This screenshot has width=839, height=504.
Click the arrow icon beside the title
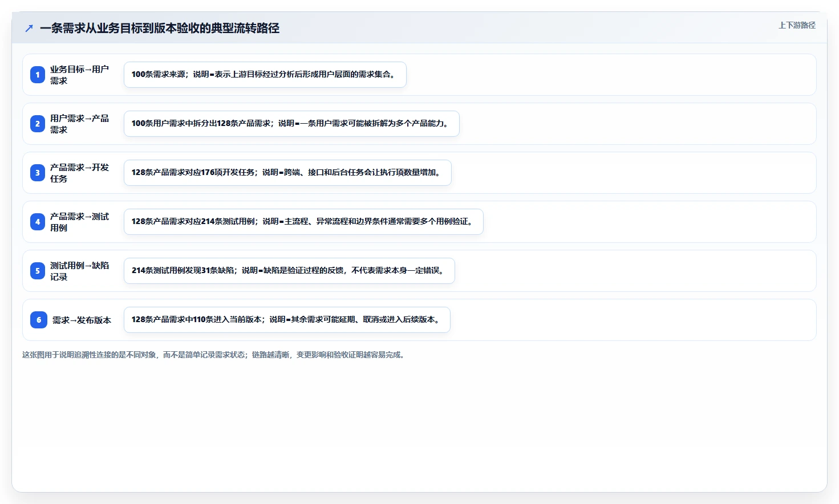29,28
